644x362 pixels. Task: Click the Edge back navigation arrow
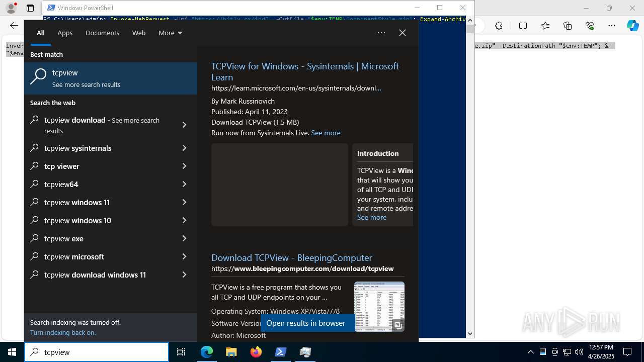[x=14, y=25]
